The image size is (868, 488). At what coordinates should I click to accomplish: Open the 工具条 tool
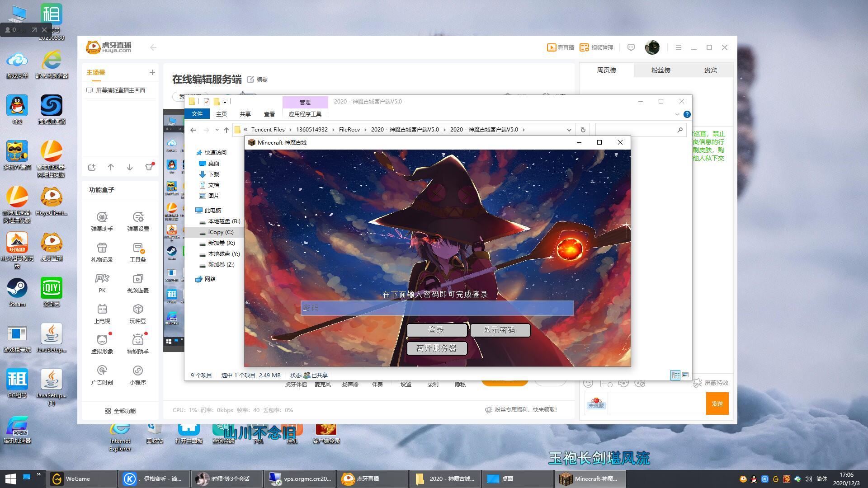pos(138,252)
